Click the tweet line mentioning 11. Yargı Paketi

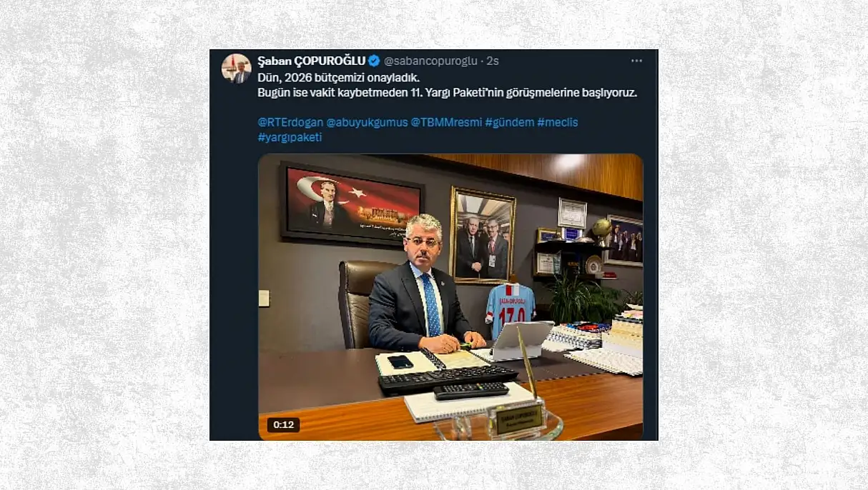447,92
